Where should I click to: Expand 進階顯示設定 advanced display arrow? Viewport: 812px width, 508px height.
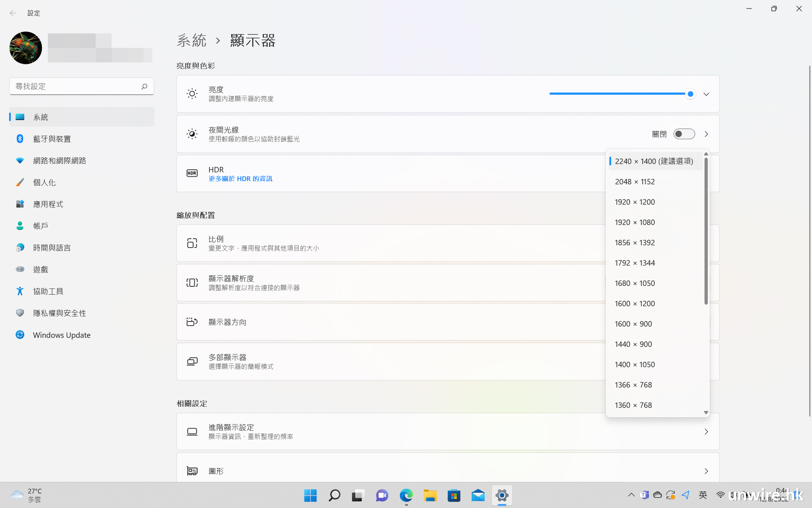[x=706, y=432]
